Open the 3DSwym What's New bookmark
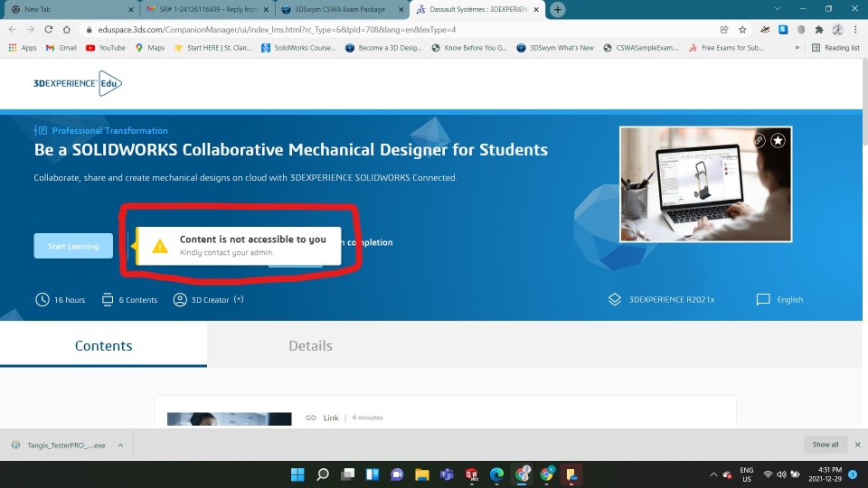 [x=555, y=48]
